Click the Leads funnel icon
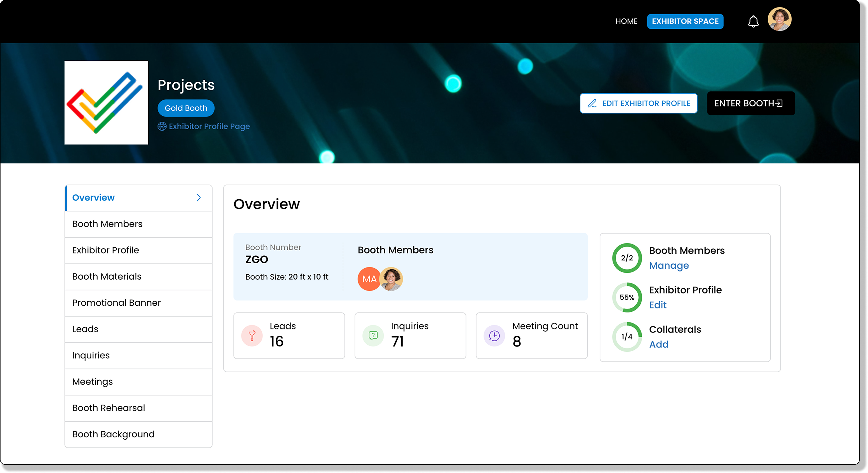The image size is (868, 473). tap(252, 335)
